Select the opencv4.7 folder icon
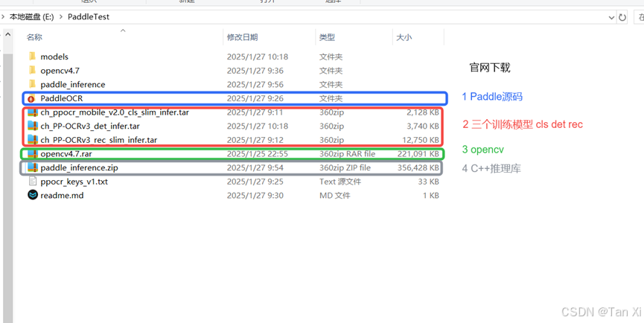The height and width of the screenshot is (323, 644). (33, 70)
